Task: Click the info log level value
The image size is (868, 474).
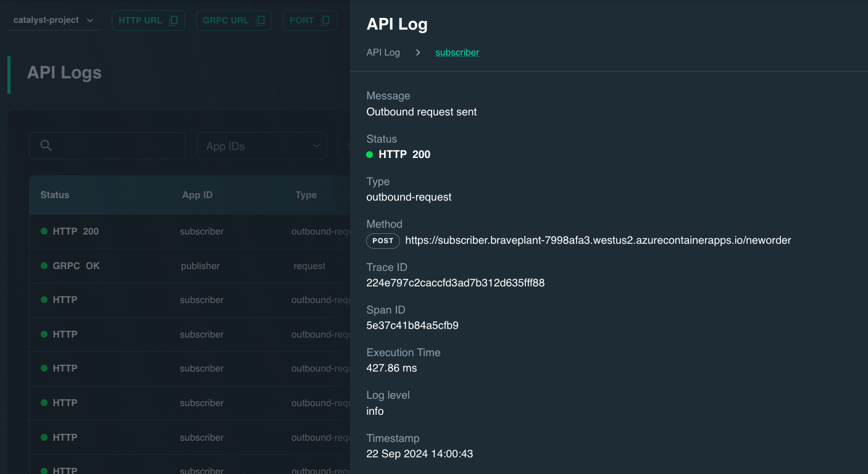Action: [x=375, y=412]
